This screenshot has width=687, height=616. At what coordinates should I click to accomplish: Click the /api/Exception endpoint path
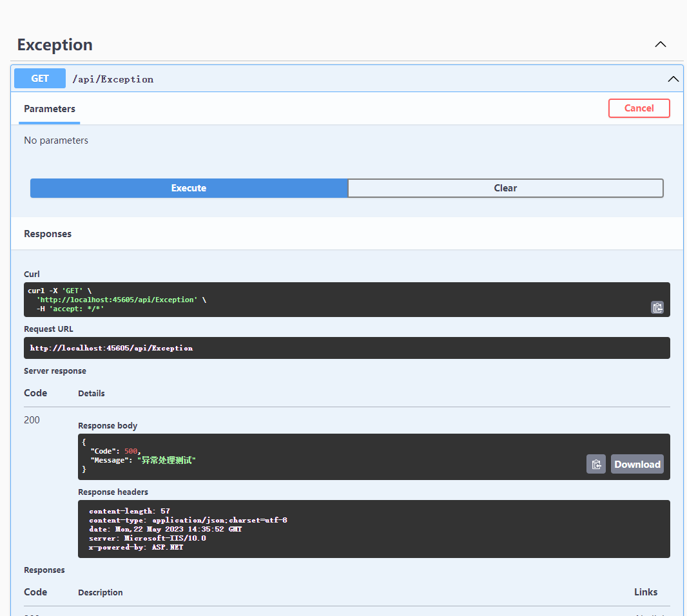[113, 79]
